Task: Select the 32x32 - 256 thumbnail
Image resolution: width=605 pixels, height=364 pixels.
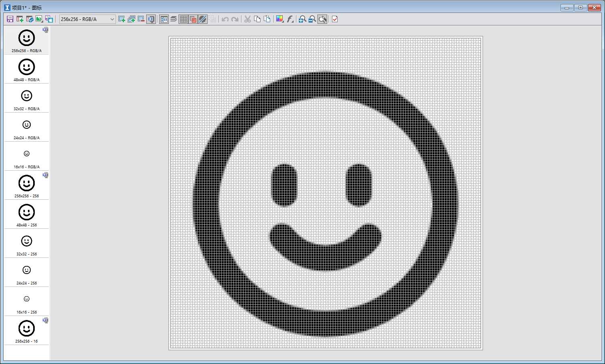Action: (x=27, y=243)
